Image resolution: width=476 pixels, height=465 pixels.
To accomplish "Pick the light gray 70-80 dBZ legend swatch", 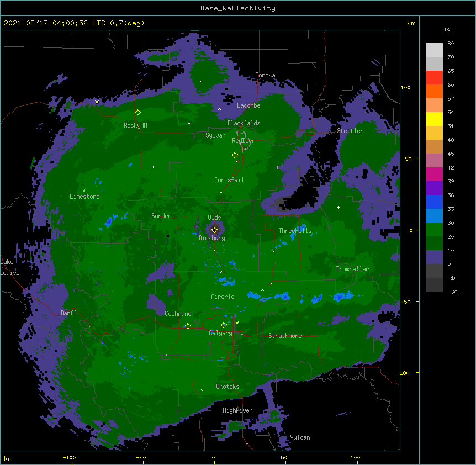I will [x=434, y=50].
